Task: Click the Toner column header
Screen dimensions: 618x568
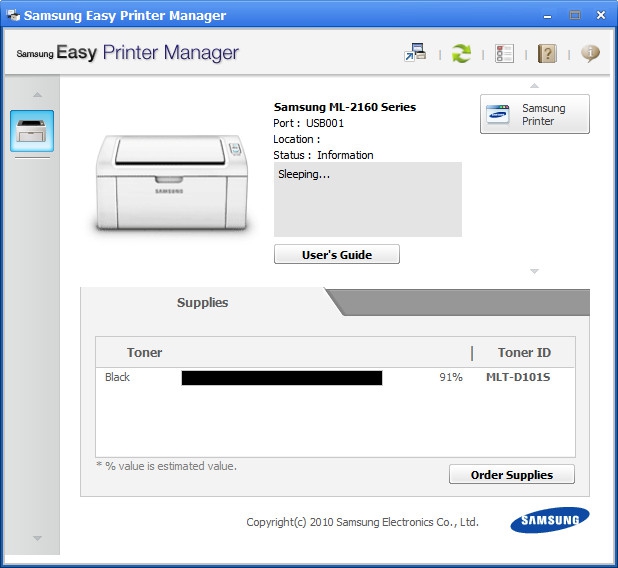Action: click(x=144, y=352)
